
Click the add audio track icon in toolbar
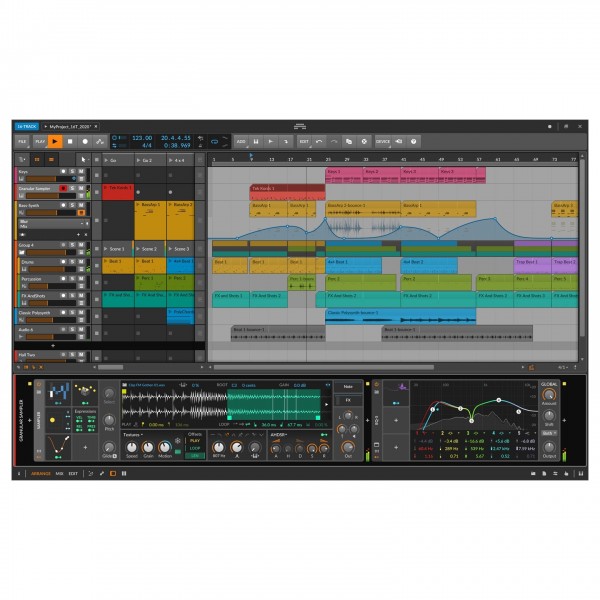click(271, 142)
